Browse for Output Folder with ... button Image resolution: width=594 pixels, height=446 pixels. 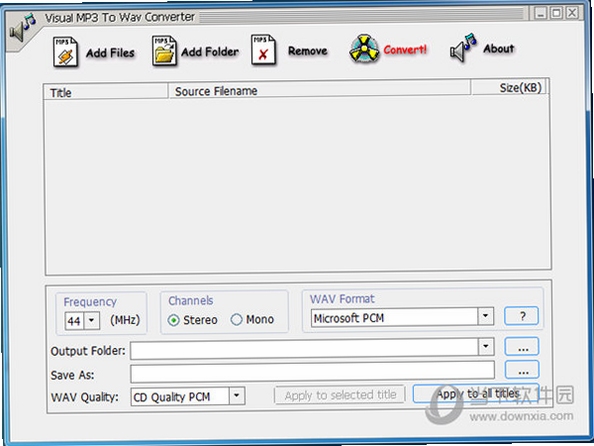point(522,347)
